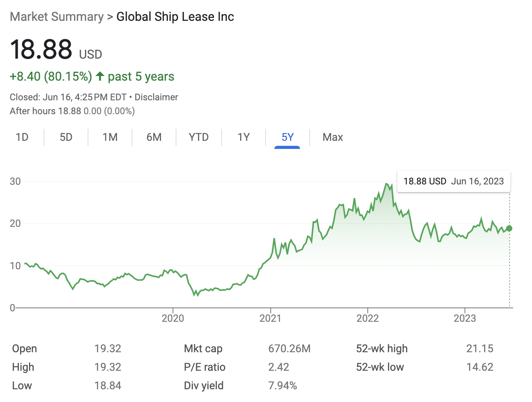Select the 1D time range tab
Image resolution: width=532 pixels, height=402 pixels.
click(22, 137)
